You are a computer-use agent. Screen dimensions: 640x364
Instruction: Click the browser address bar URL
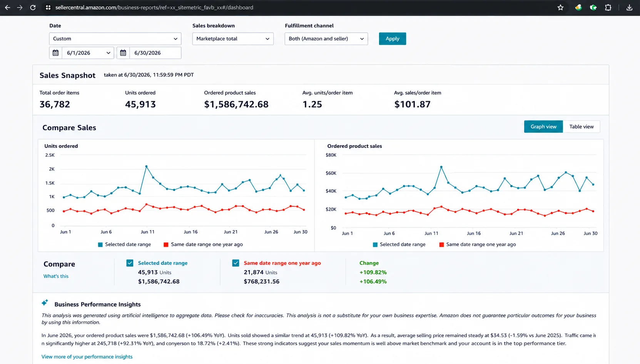[x=154, y=7]
